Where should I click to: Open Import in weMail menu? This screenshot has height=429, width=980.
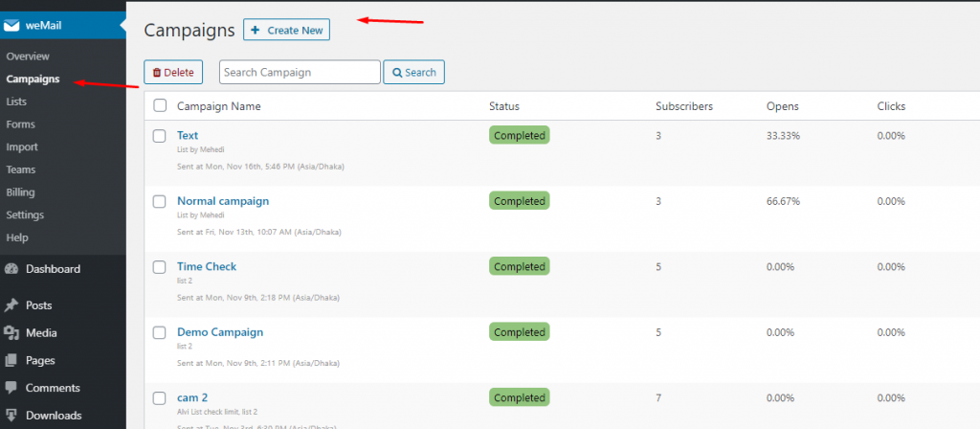[22, 147]
